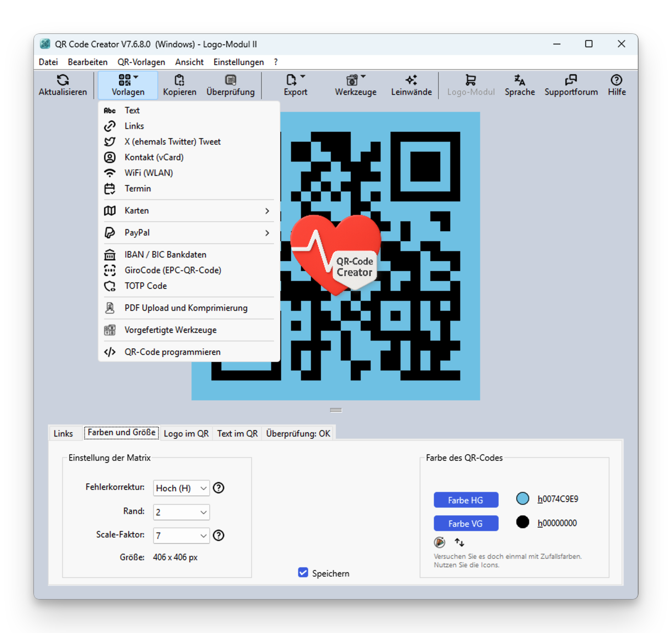Select GiroCode (EPC-QR-Code) template
The height and width of the screenshot is (633, 672).
pos(189,270)
